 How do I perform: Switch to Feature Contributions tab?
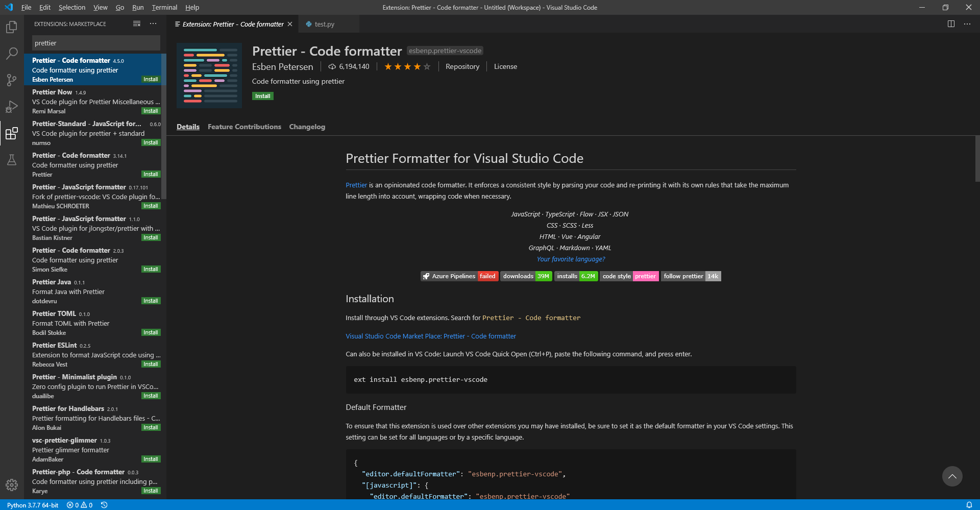(x=244, y=127)
